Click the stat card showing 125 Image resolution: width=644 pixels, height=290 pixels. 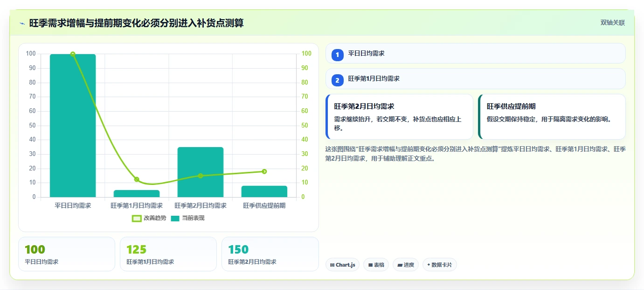[168, 254]
